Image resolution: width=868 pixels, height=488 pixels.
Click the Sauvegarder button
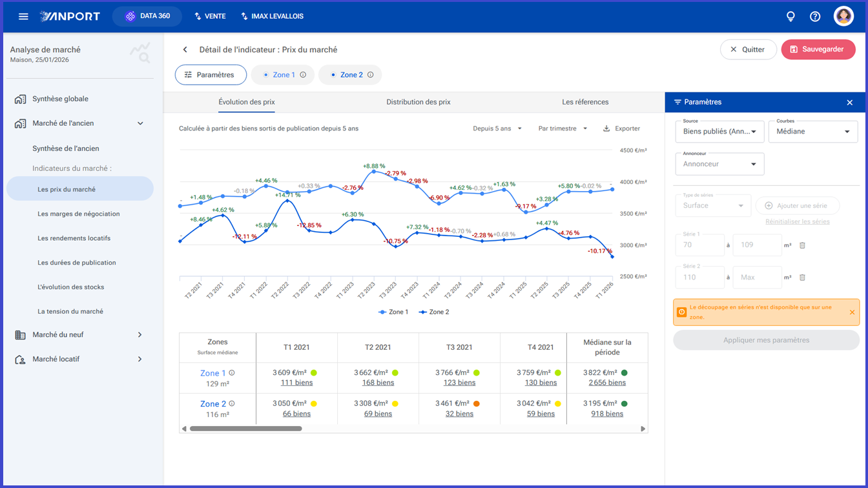818,50
